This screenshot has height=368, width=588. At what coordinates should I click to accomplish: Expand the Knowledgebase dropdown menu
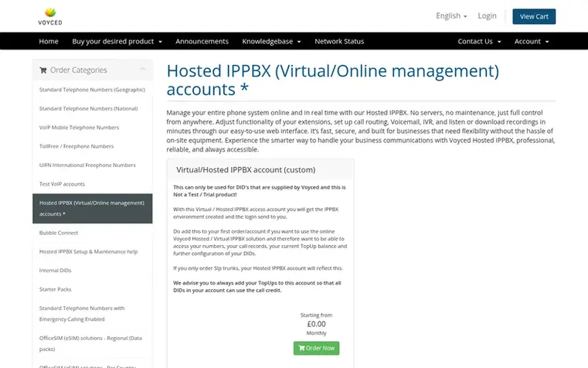(271, 41)
